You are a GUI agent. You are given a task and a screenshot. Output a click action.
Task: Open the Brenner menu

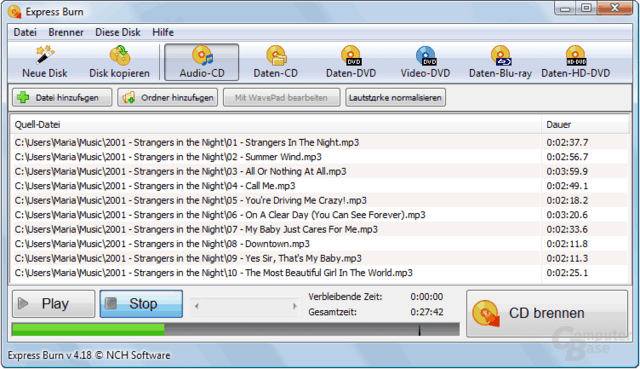click(66, 32)
